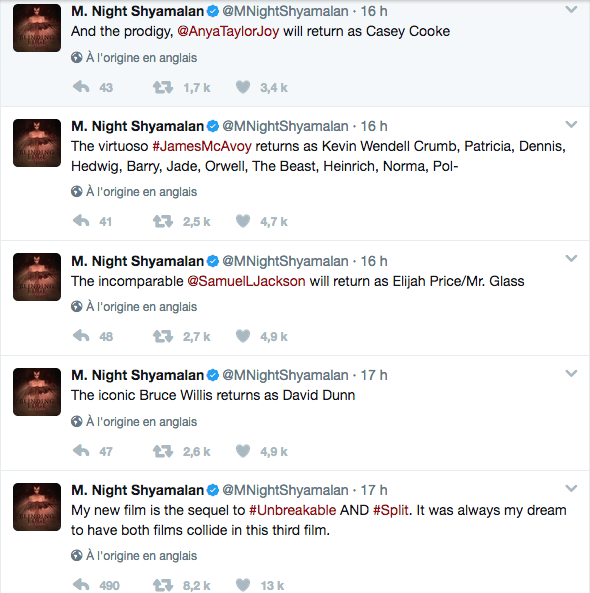Like the Bruce Willis David Dunn tweet
This screenshot has width=590, height=593.
243,451
